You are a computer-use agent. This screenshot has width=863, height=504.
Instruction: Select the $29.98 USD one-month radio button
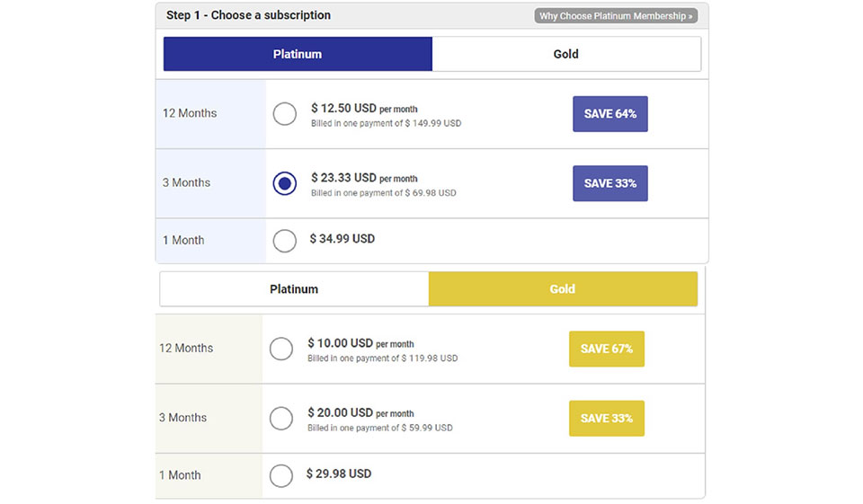(x=281, y=476)
